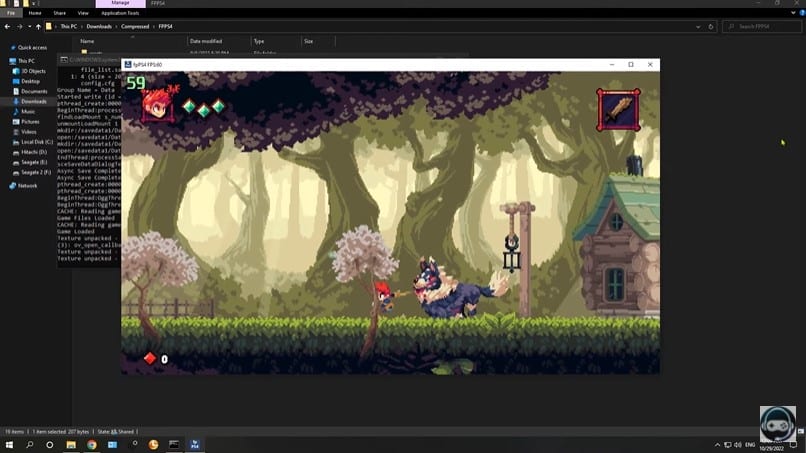
Task: Open File Explorer from the taskbar
Action: tap(71, 444)
